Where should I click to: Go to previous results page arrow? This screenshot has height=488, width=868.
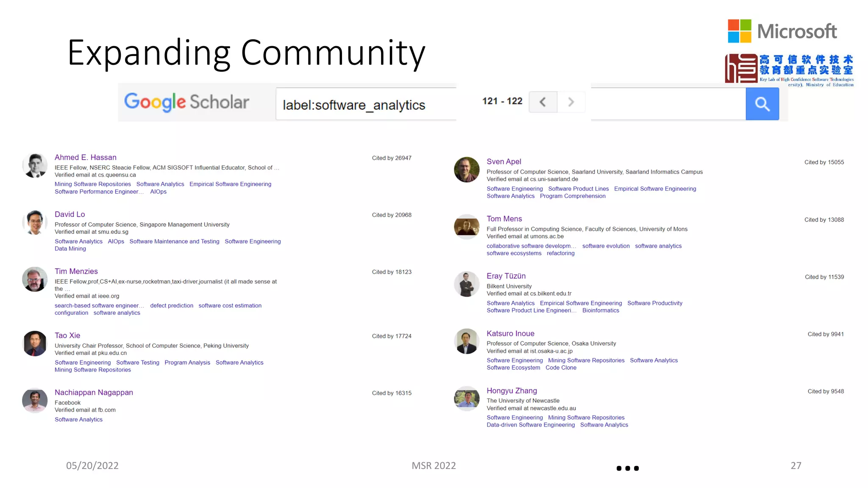tap(543, 102)
